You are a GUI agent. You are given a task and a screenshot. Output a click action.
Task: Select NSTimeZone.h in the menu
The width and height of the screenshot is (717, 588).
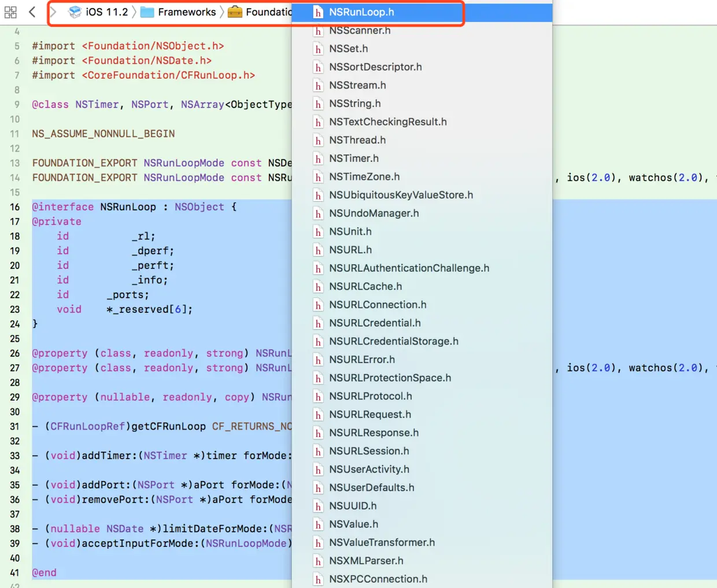pos(422,177)
